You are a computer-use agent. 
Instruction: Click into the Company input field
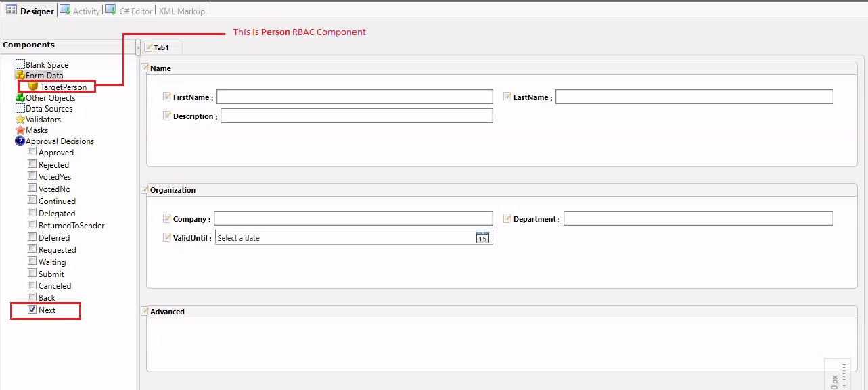(353, 218)
